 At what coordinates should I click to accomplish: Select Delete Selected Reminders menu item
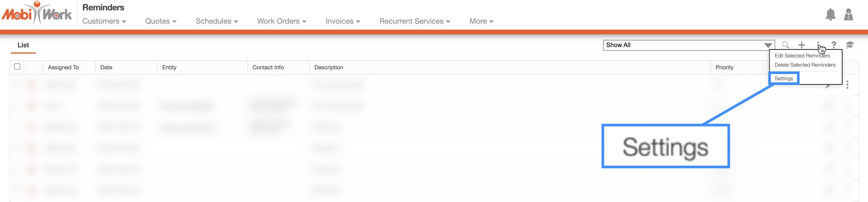[x=805, y=65]
